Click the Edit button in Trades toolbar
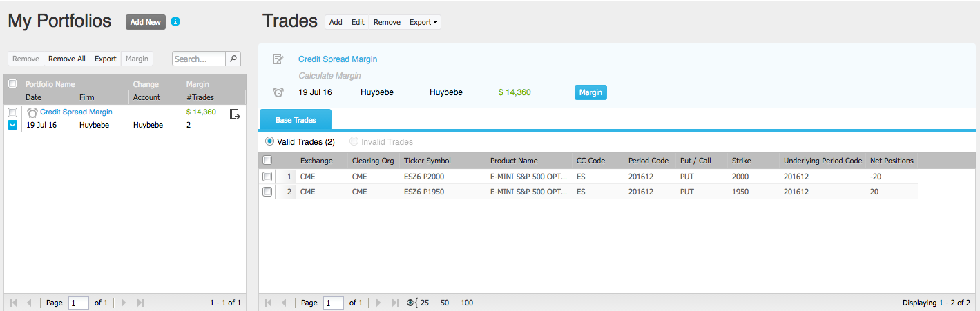Screen dimensions: 980x311 [358, 22]
